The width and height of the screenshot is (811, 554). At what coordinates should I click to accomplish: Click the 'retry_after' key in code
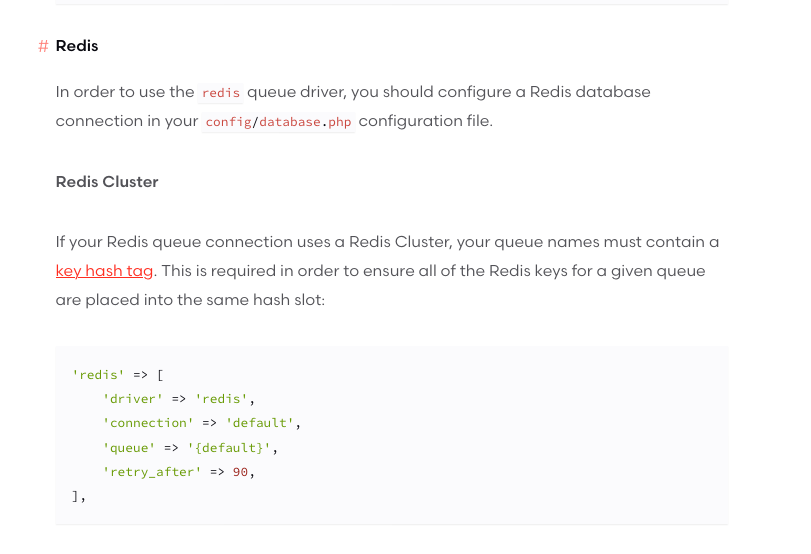pyautogui.click(x=152, y=471)
